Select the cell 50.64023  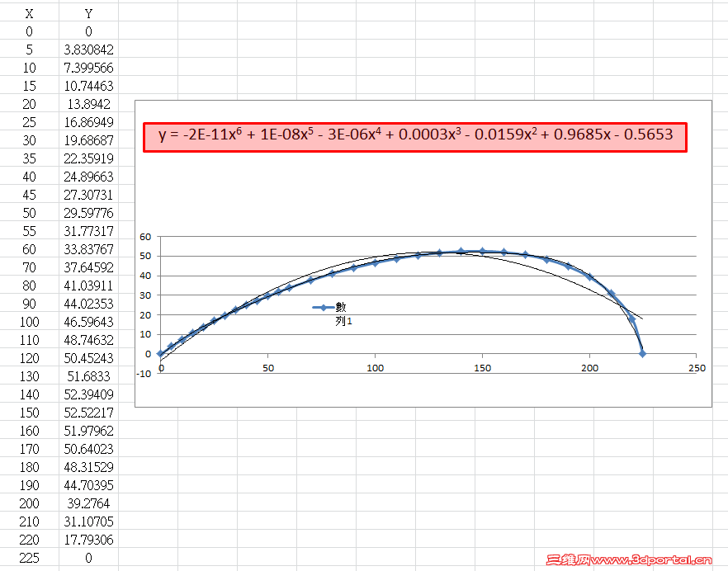pyautogui.click(x=88, y=448)
